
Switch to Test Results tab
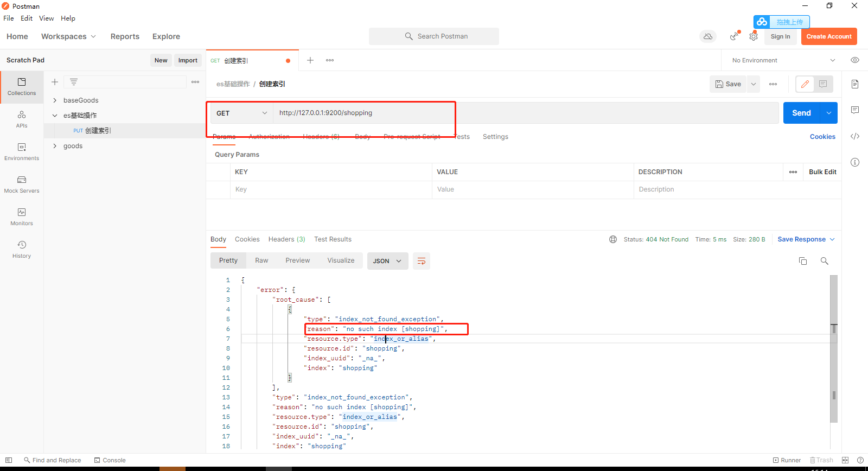tap(333, 239)
